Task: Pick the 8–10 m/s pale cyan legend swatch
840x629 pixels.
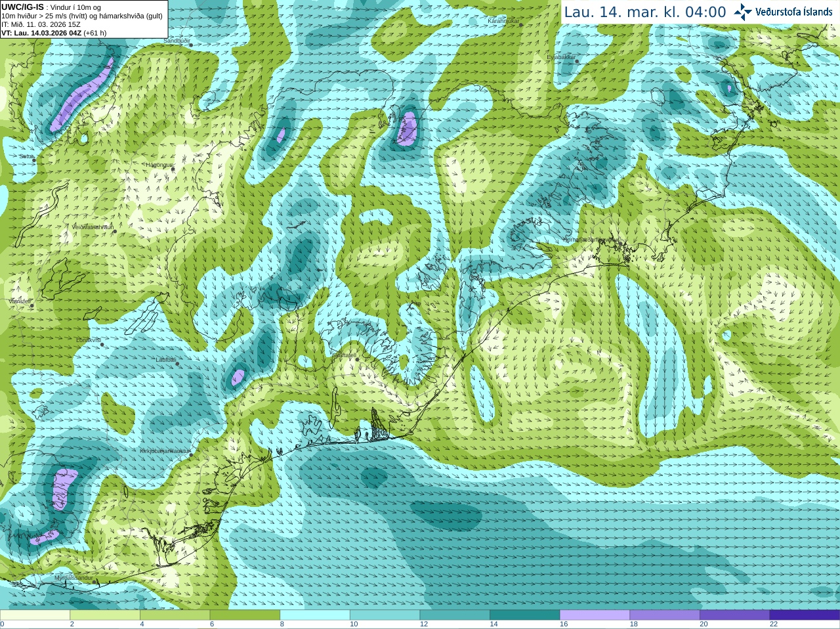Action: [315, 615]
